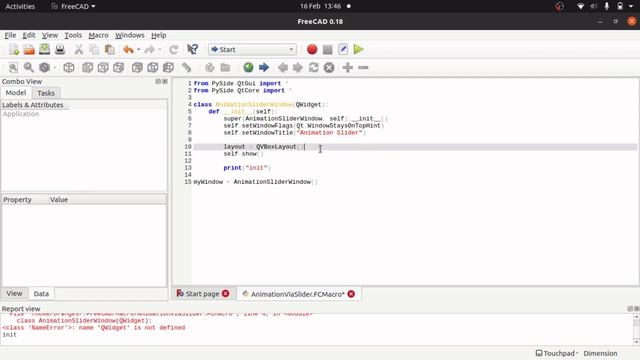
Task: Zoom in with plus icon
Action: click(x=348, y=67)
